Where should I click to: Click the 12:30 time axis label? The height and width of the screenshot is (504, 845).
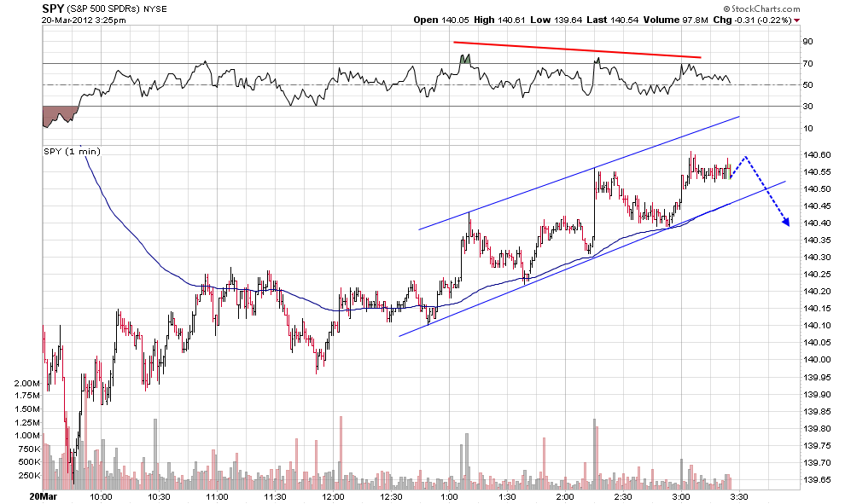tap(391, 496)
